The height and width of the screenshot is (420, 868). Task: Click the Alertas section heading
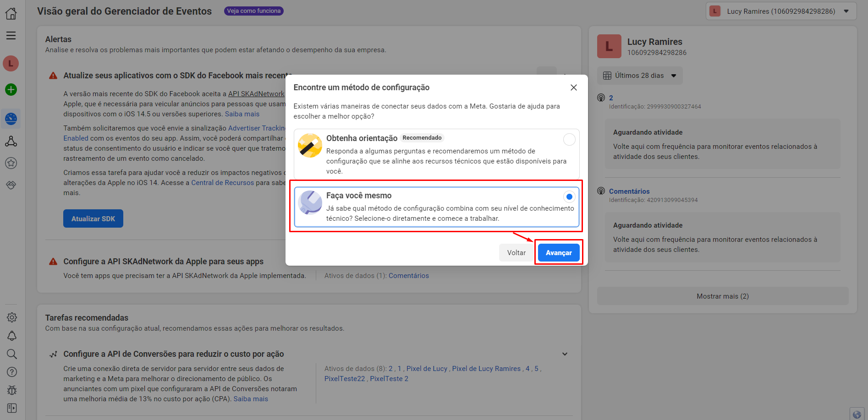point(58,39)
